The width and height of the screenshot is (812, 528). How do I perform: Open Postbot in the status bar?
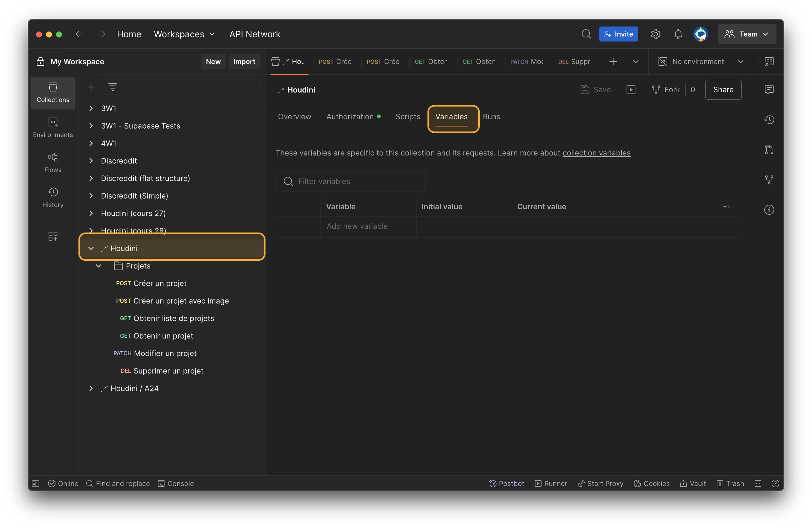[x=507, y=484]
